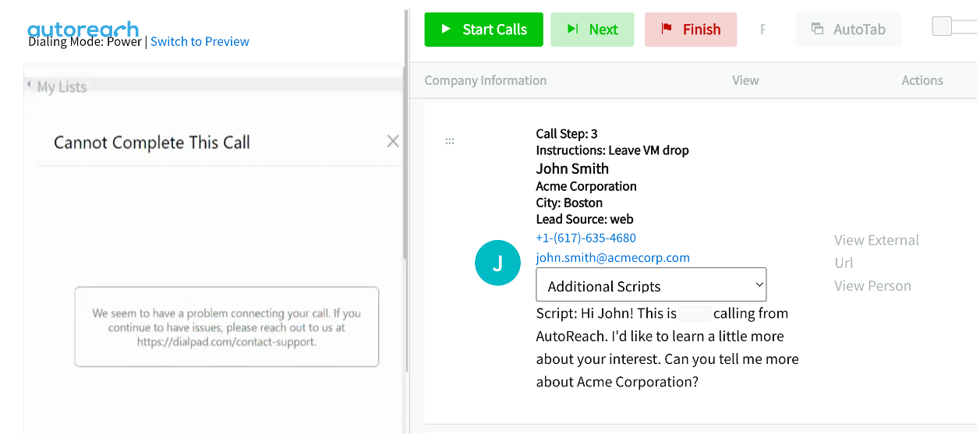Click the City: Boston line
The height and width of the screenshot is (434, 980).
point(569,203)
